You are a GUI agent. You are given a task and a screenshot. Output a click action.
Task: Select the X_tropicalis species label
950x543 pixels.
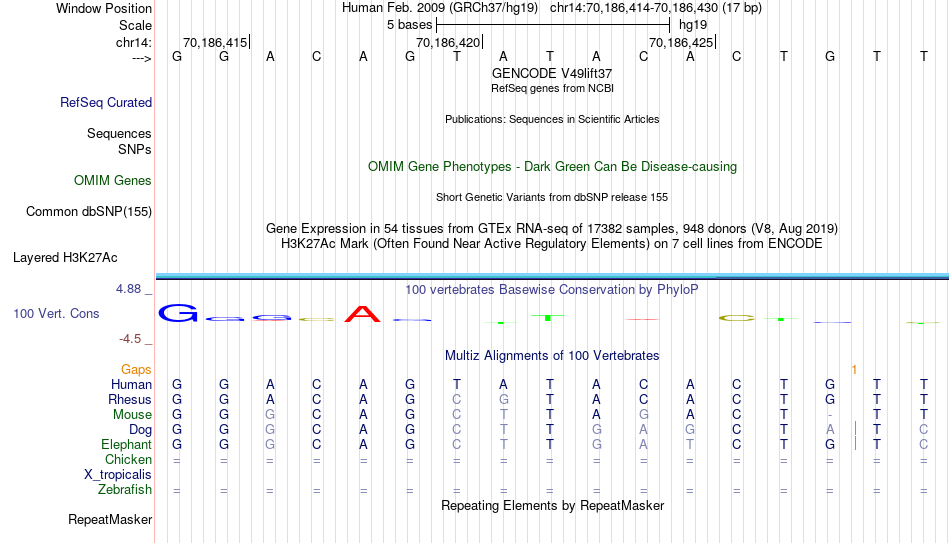click(x=118, y=475)
